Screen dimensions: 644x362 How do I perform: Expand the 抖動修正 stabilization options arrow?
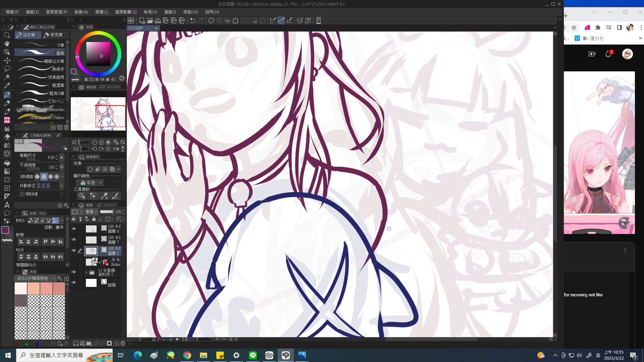(61, 186)
